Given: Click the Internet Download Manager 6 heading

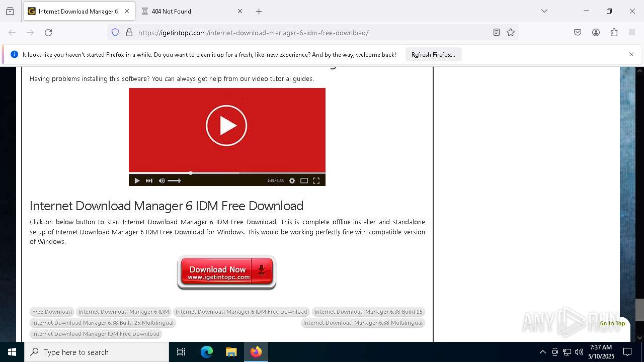Looking at the screenshot, I should 167,206.
